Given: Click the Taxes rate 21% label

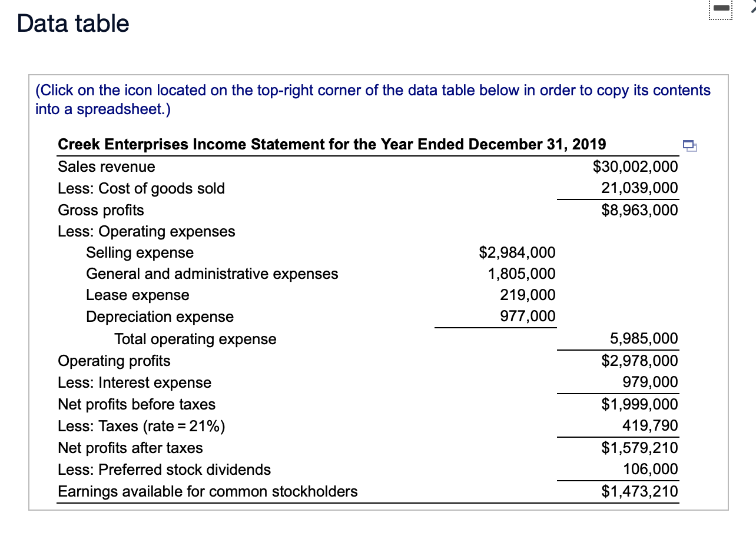Looking at the screenshot, I should 141,426.
